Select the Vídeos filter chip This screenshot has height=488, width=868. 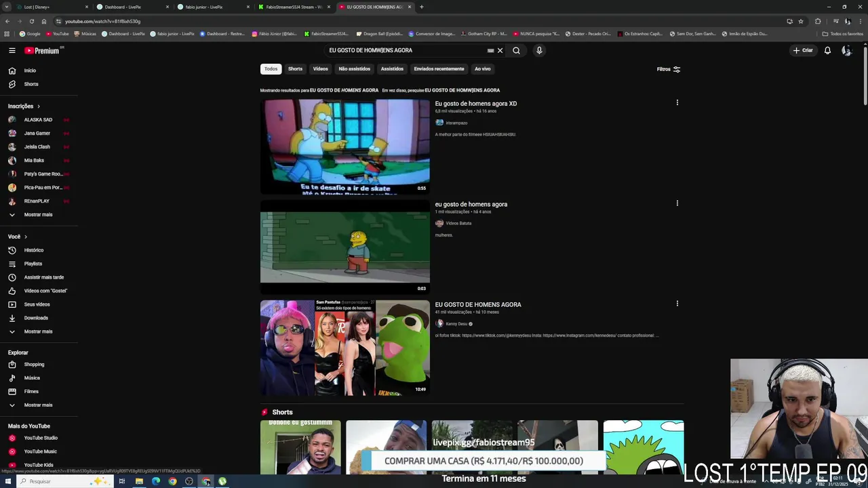pos(320,69)
